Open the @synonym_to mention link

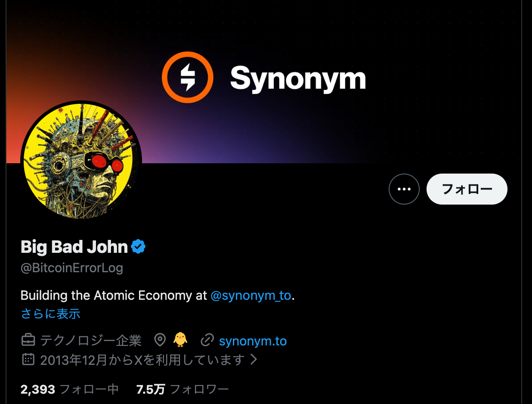251,295
